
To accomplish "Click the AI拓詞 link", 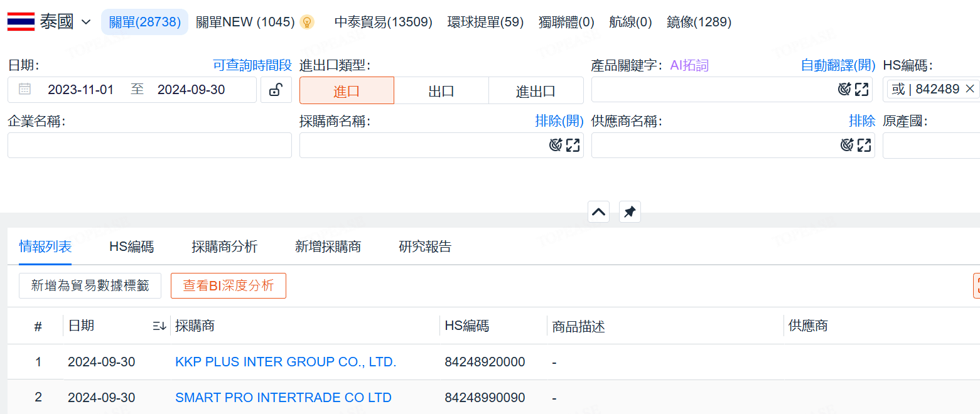I will pos(689,65).
